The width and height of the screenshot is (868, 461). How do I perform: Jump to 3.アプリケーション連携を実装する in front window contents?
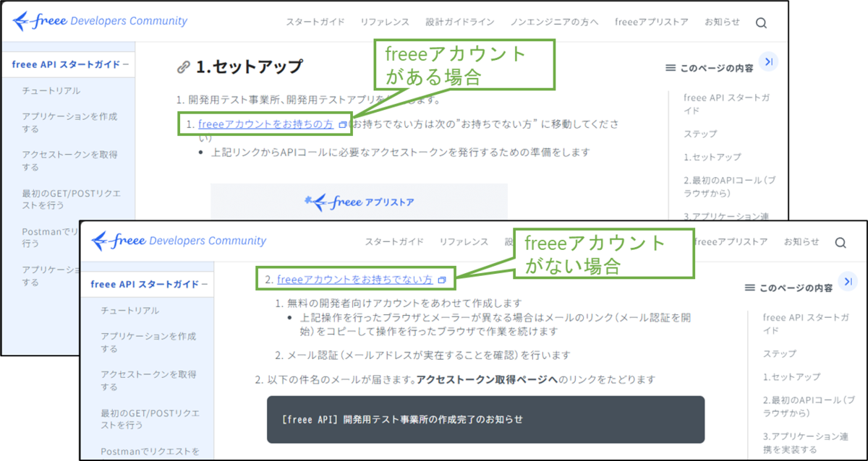click(x=807, y=443)
